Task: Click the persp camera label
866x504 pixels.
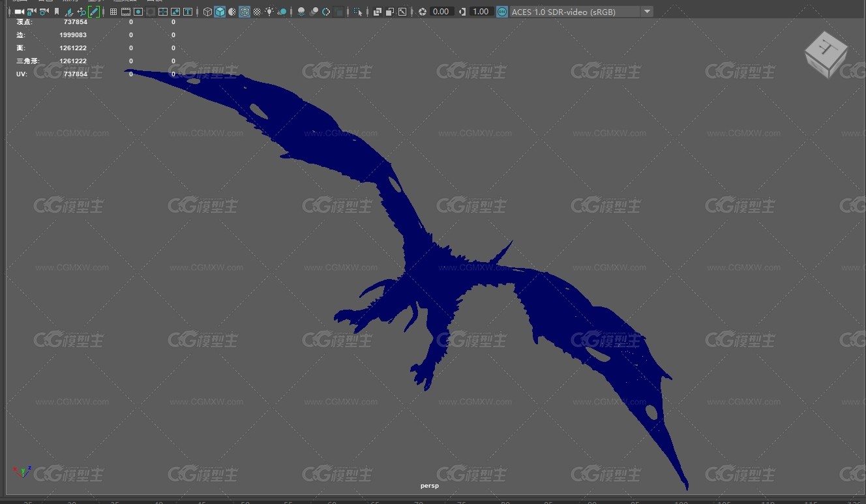Action: pos(430,486)
